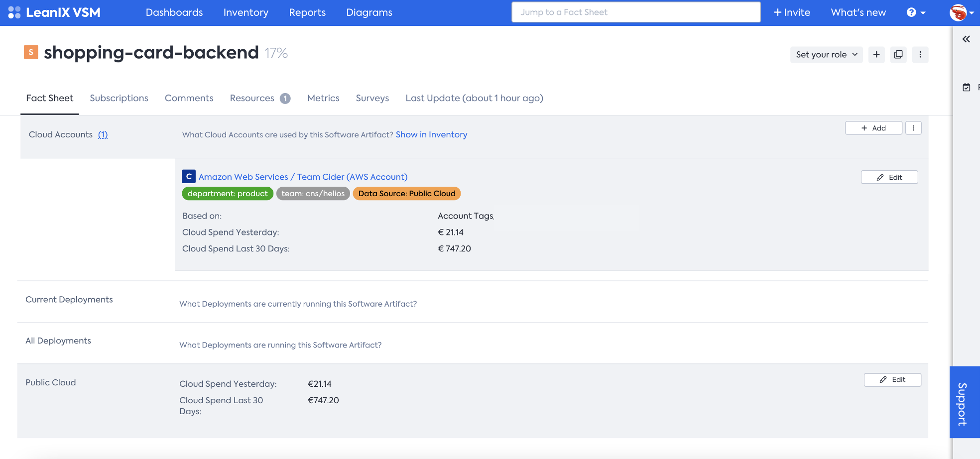Open the fact sheet three-dot menu
This screenshot has width=980, height=459.
pos(920,55)
